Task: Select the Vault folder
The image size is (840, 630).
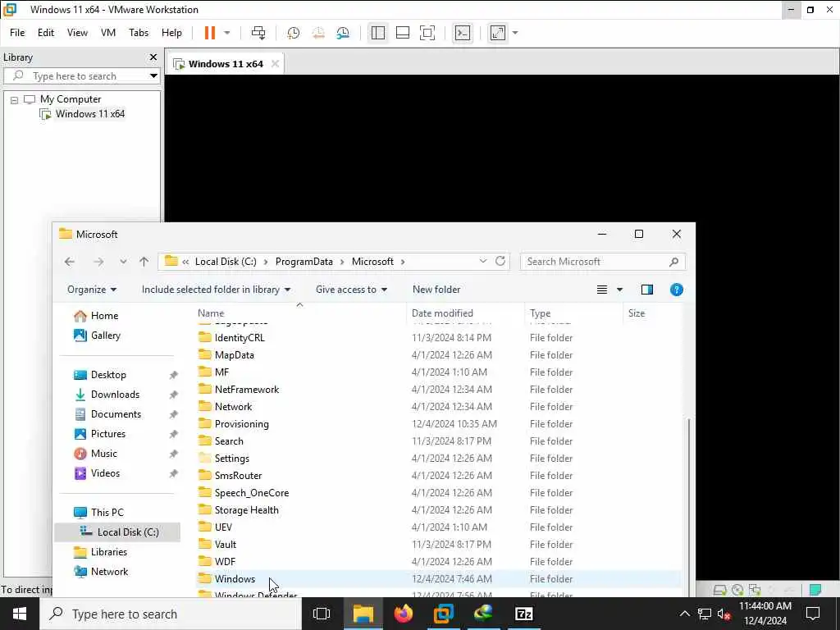Action: click(x=225, y=545)
